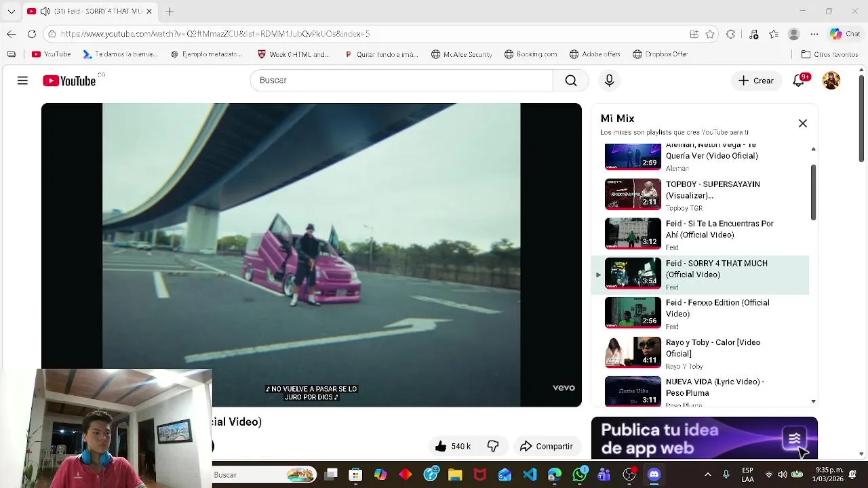
Task: Open the account avatar menu
Action: (831, 81)
